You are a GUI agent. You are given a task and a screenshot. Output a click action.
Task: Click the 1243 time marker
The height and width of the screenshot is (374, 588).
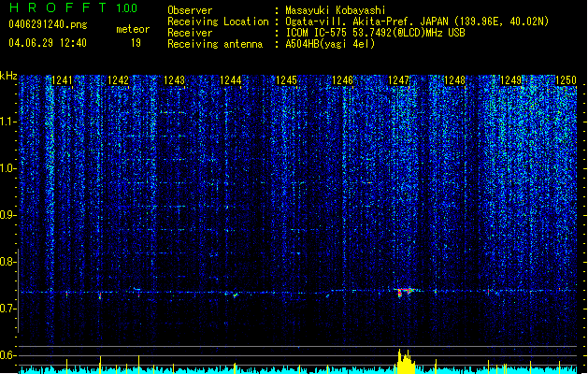pyautogui.click(x=175, y=80)
